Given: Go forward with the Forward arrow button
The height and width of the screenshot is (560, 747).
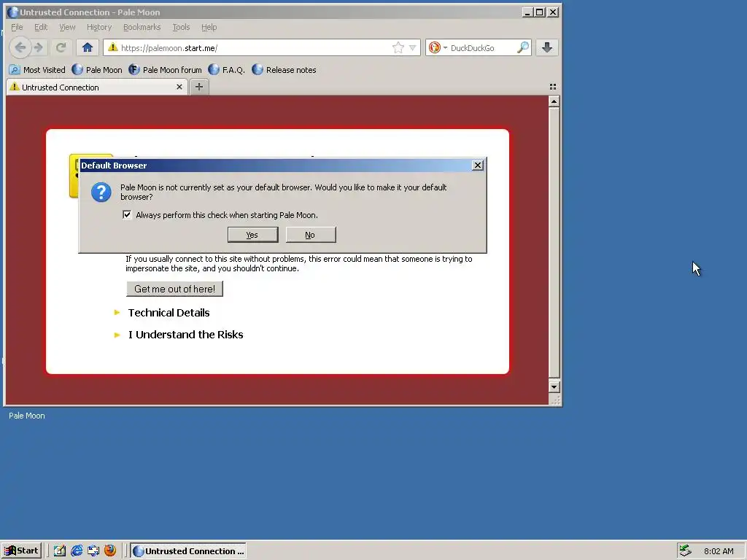Looking at the screenshot, I should [x=39, y=47].
